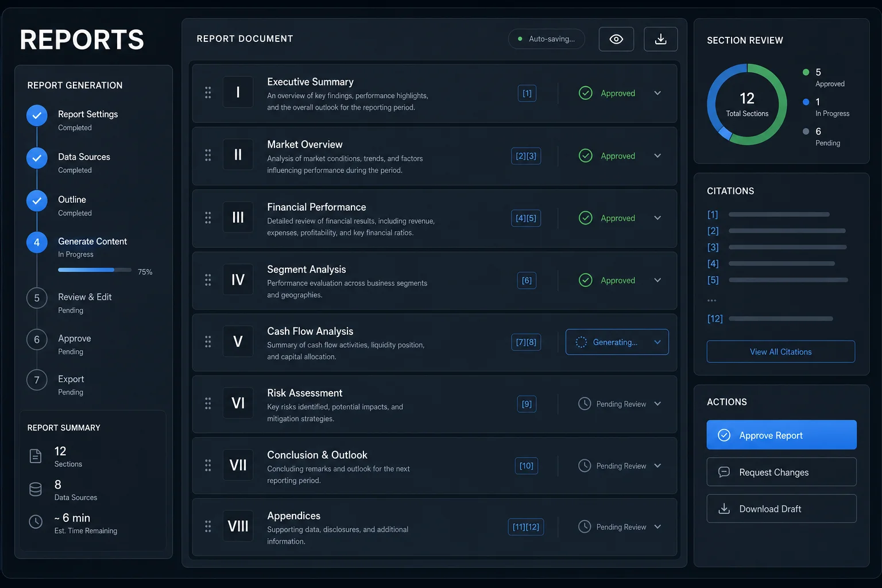Click the Approve Report button
Image resolution: width=882 pixels, height=588 pixels.
pos(782,435)
